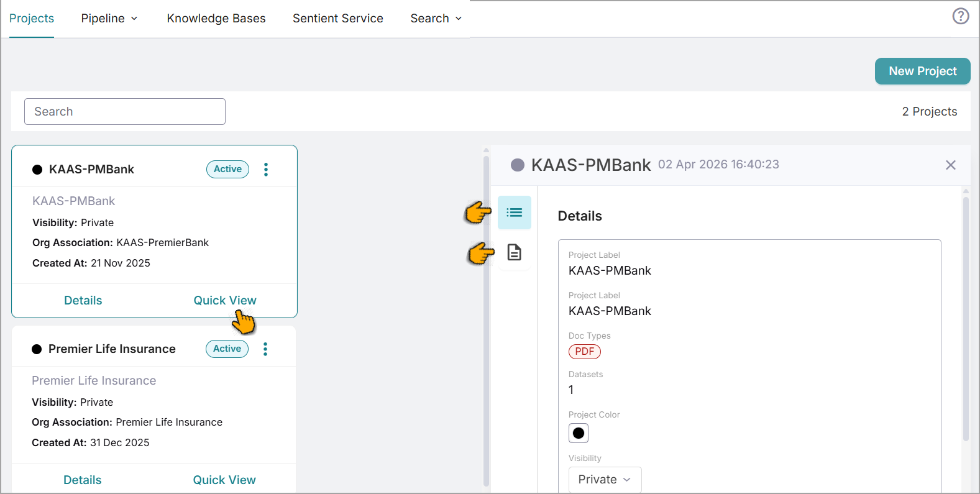Open the Knowledge Bases tab
This screenshot has height=494, width=980.
tap(216, 19)
